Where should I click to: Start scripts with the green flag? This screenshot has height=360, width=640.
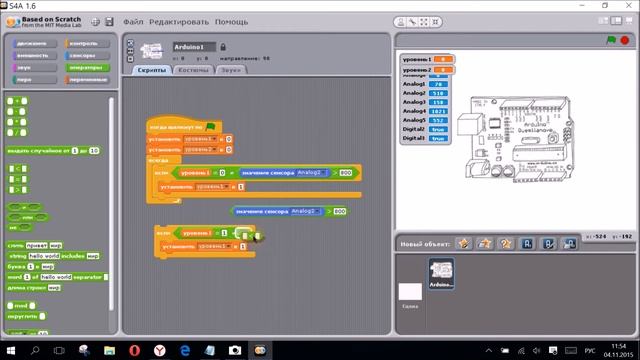pos(611,40)
